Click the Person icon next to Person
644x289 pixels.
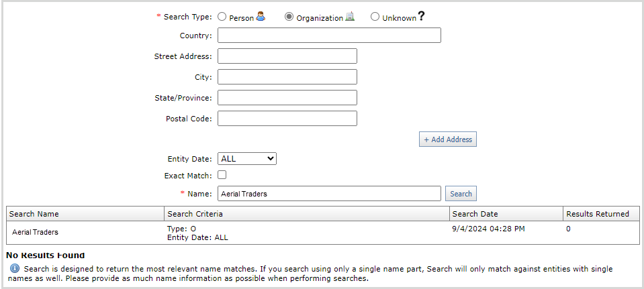(x=261, y=17)
